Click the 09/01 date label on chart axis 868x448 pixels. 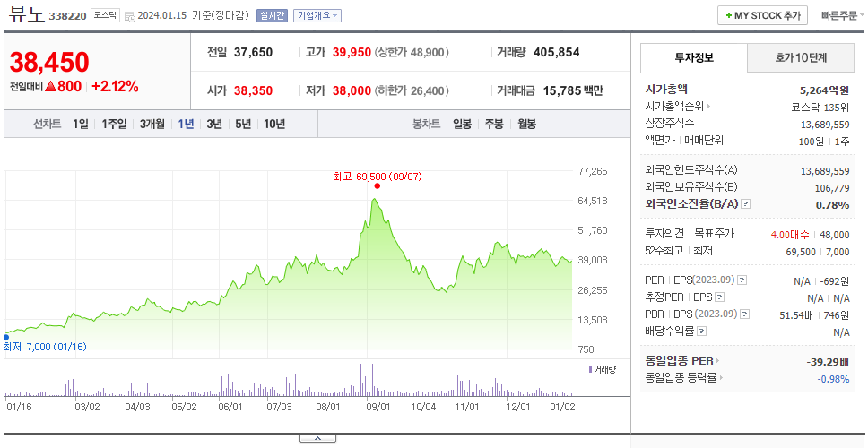click(x=378, y=407)
